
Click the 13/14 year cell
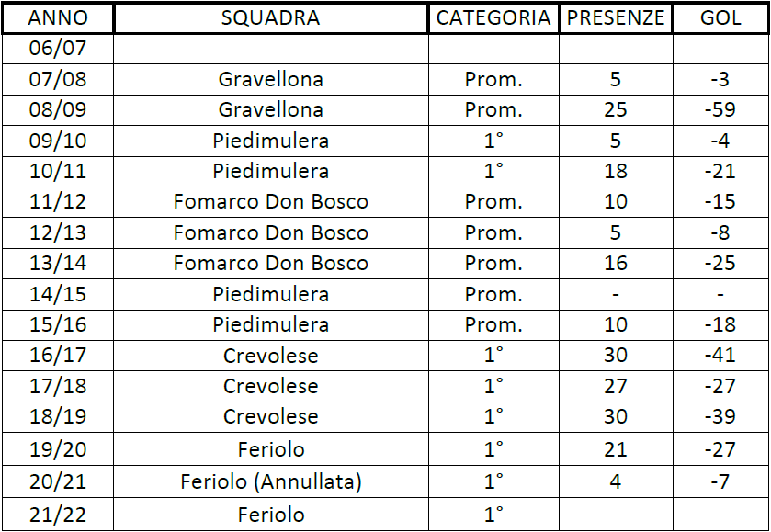tap(58, 263)
